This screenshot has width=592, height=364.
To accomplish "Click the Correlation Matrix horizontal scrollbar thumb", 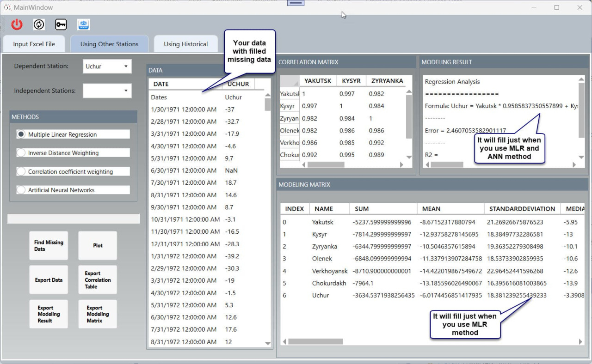I will tap(326, 164).
